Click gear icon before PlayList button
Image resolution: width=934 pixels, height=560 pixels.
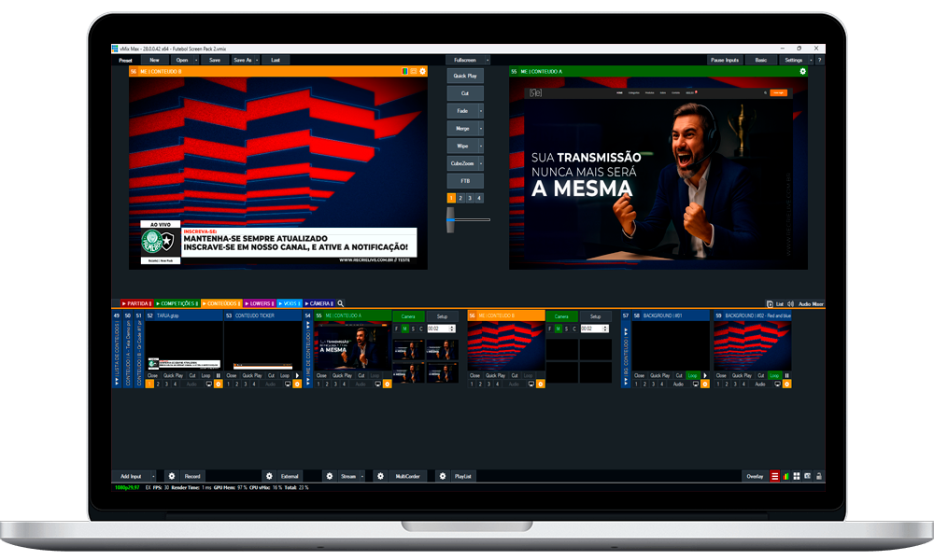click(443, 476)
